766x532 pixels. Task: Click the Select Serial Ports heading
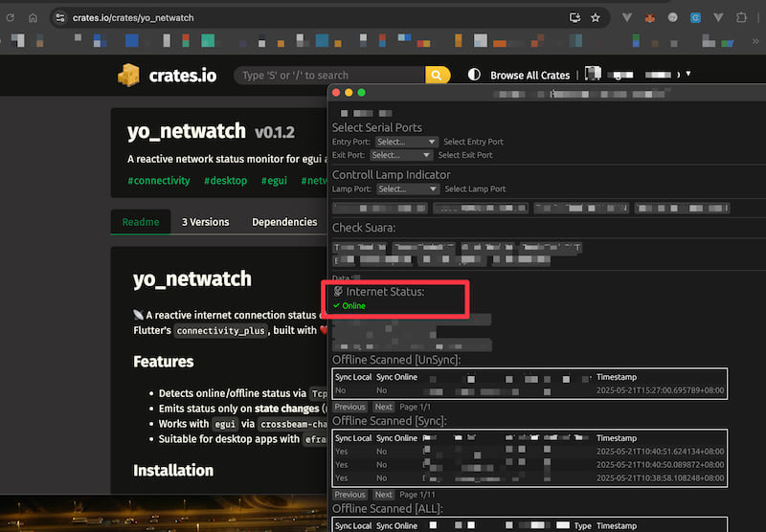[x=376, y=127]
